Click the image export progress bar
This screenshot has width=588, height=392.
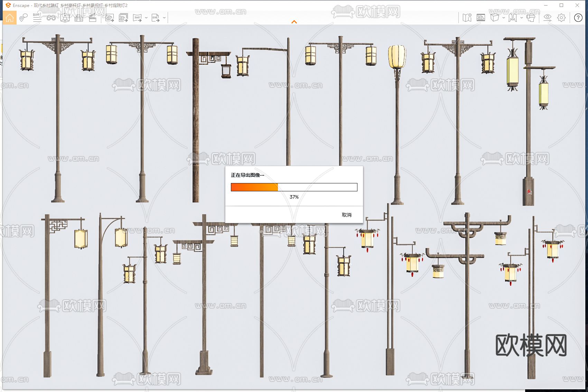click(294, 187)
